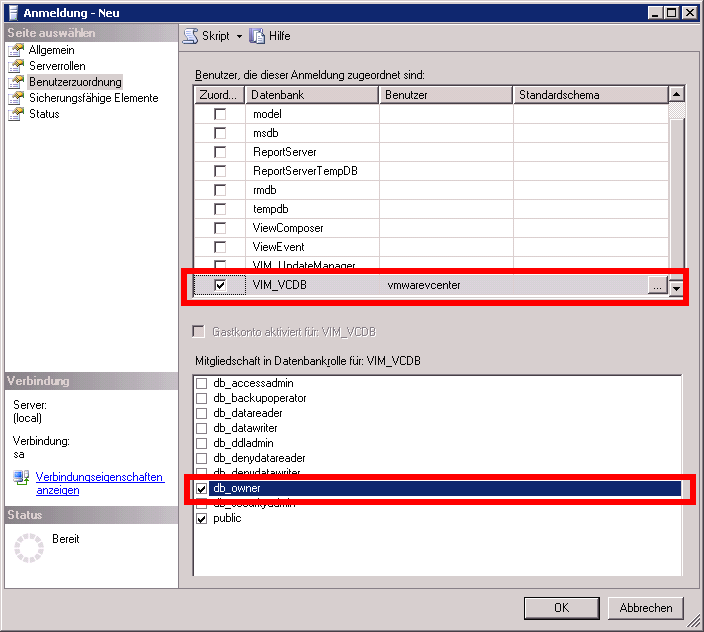This screenshot has width=704, height=632.
Task: Select the Serverrollen page icon
Action: pos(16,66)
